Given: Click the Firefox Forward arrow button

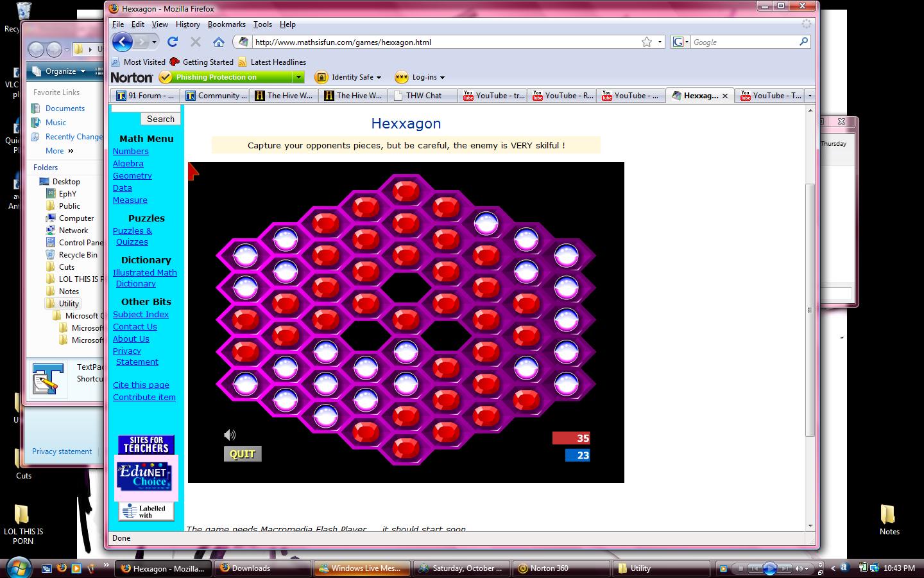Looking at the screenshot, I should tap(142, 42).
